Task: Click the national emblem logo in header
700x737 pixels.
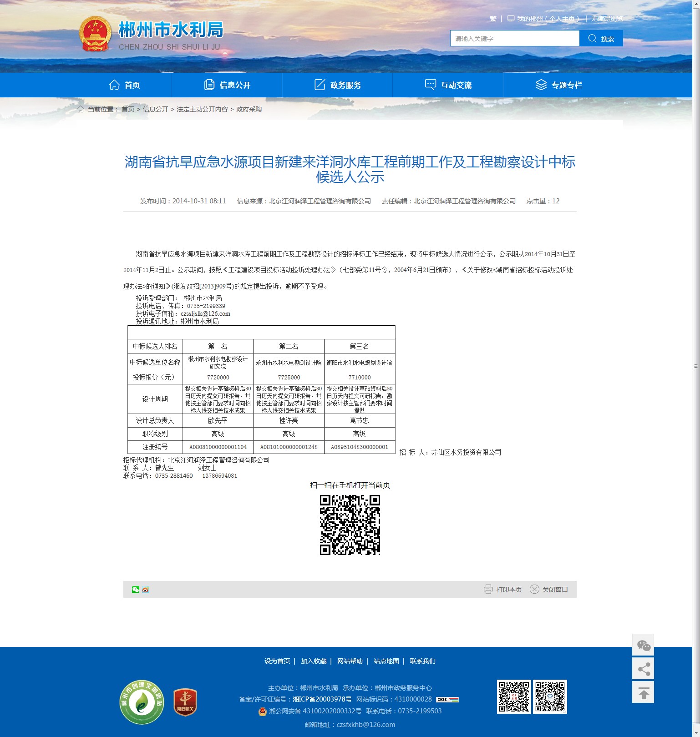Action: [95, 34]
